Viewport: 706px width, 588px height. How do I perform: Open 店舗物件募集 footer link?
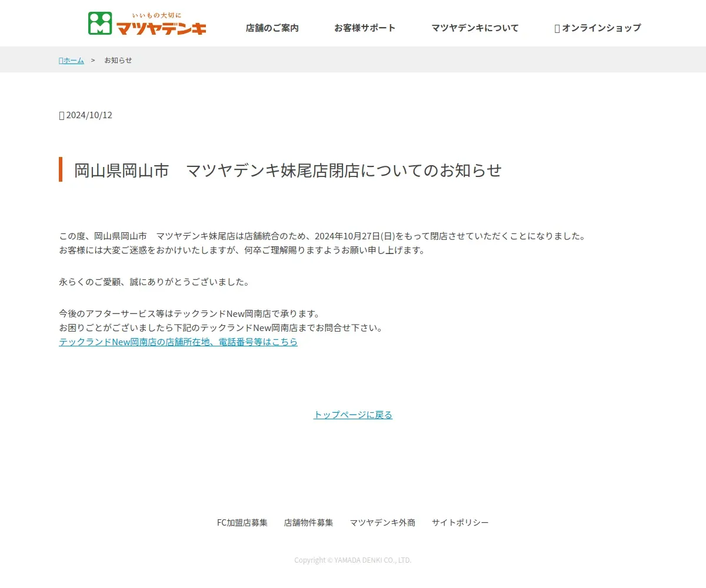pos(309,522)
